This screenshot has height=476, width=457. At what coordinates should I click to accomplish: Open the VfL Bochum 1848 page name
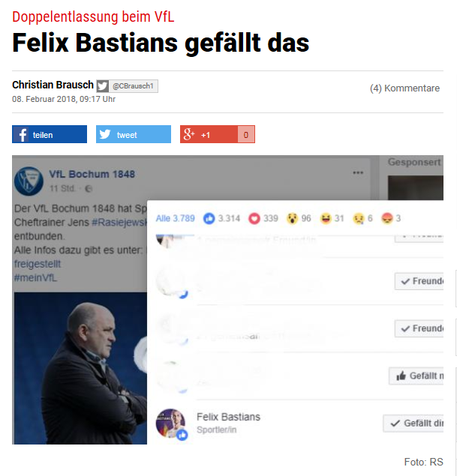coord(92,174)
